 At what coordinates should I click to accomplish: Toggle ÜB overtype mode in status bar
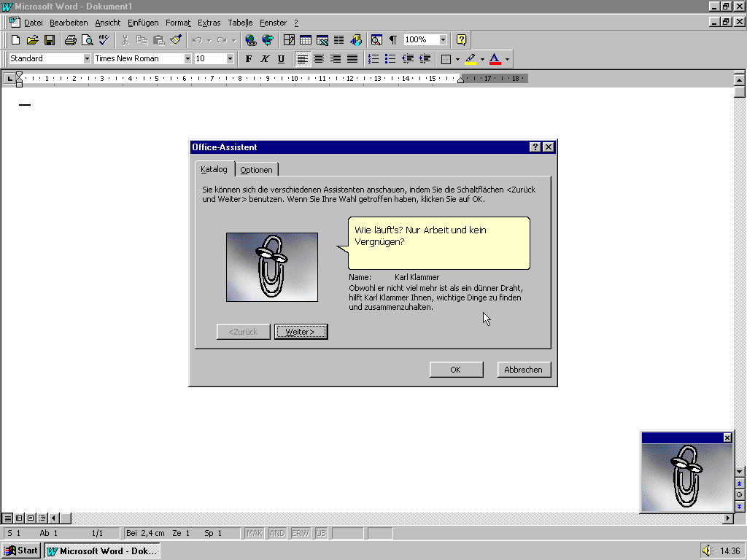(321, 533)
